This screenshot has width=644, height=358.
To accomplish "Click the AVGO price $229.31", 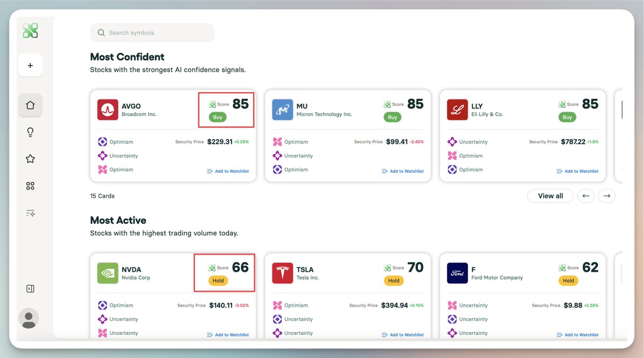I will click(221, 142).
